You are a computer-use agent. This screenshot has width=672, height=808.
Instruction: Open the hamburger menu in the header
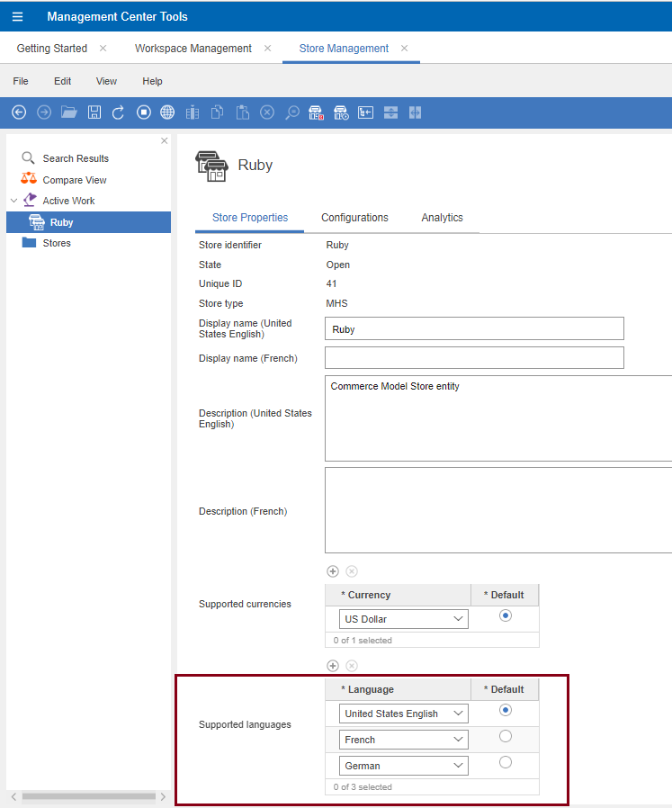17,16
